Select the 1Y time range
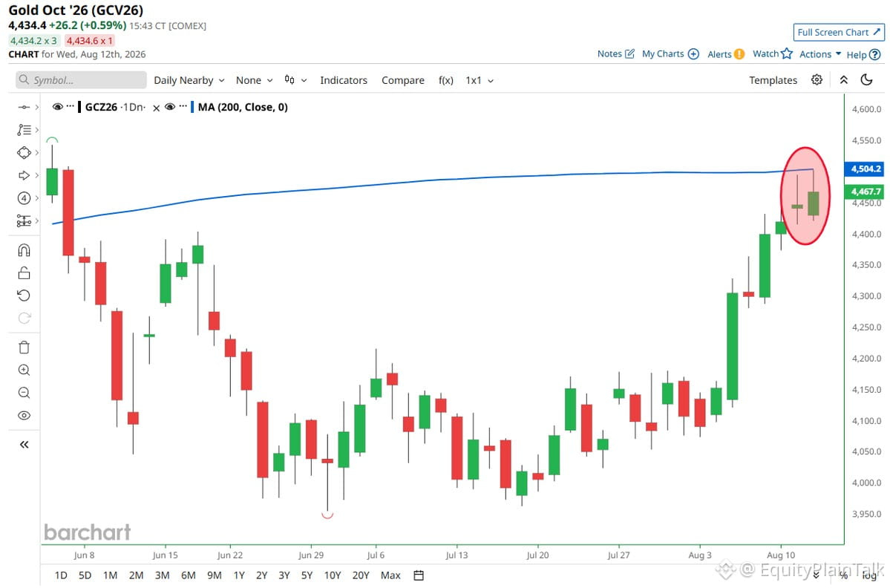The image size is (890, 588). pos(239,575)
